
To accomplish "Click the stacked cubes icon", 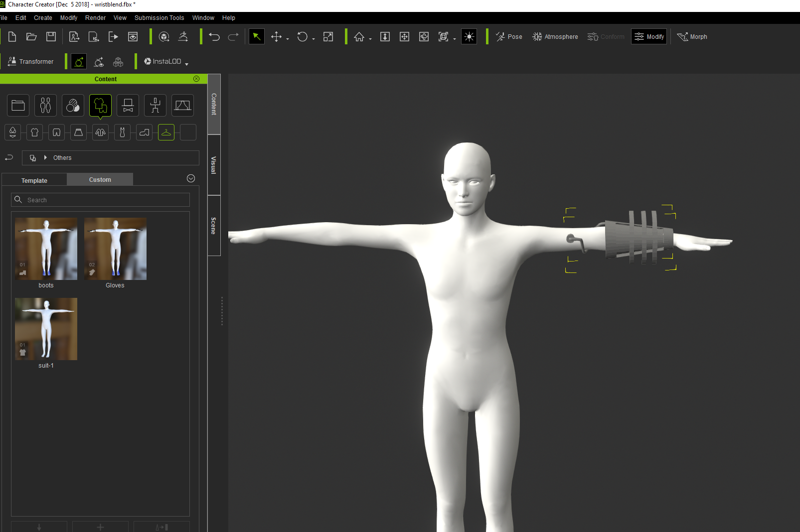I will click(x=118, y=61).
